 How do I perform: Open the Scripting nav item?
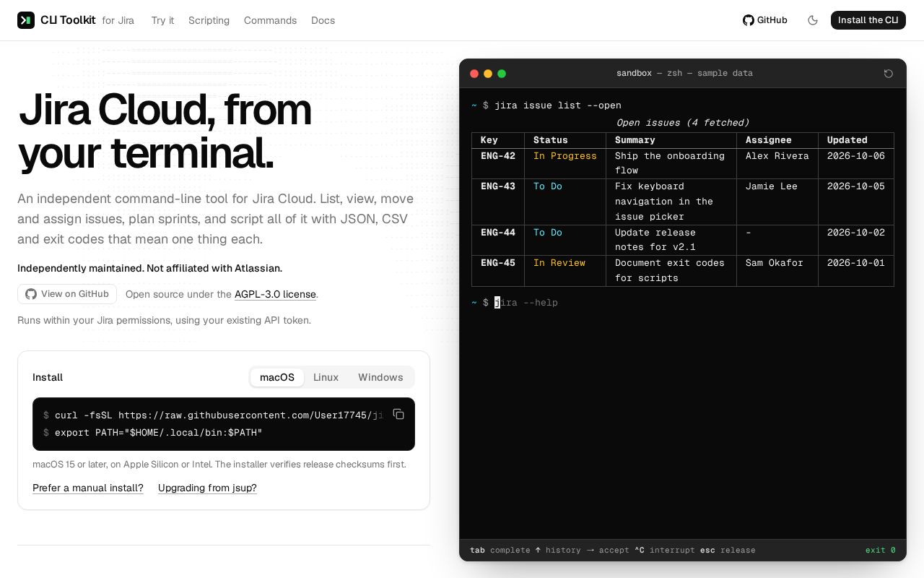tap(209, 20)
